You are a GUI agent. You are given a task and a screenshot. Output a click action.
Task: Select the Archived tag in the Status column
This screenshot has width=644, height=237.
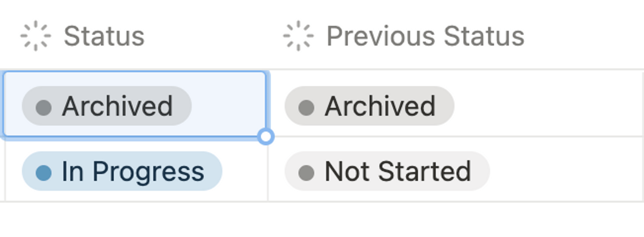tap(107, 106)
